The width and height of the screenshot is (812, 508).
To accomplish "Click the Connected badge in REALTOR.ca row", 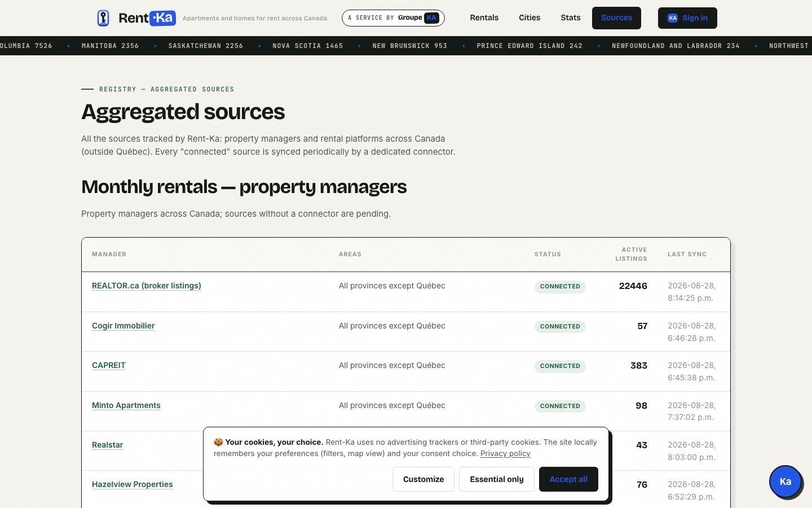I will tap(560, 286).
